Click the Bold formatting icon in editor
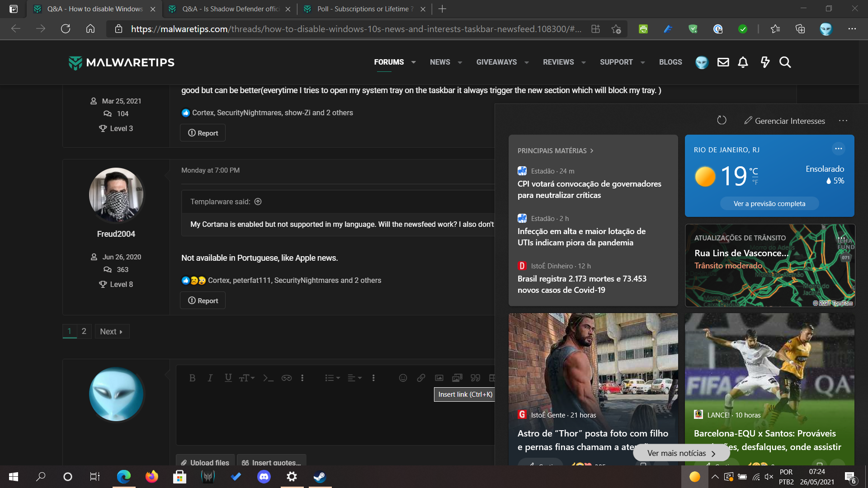The width and height of the screenshot is (868, 488). 192,378
